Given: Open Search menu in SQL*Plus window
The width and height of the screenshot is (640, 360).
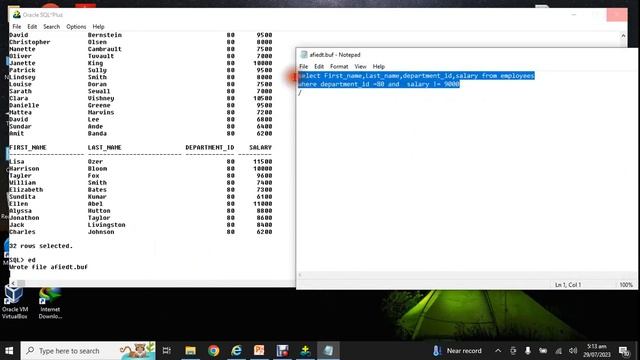Looking at the screenshot, I should click(51, 27).
